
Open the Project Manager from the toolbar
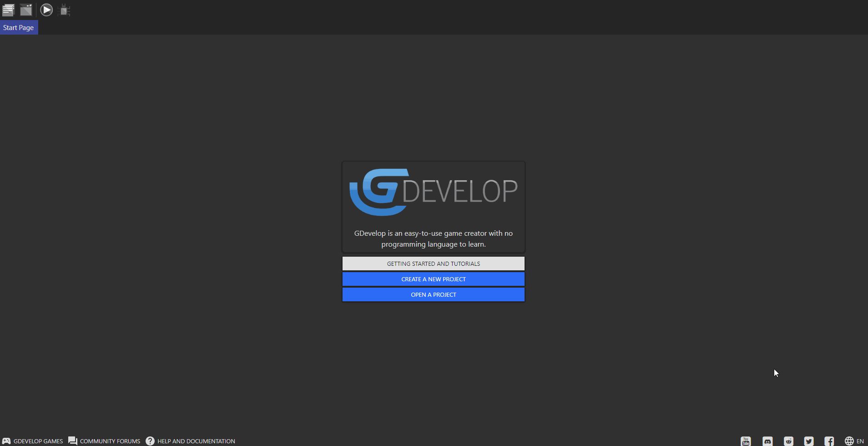(9, 10)
